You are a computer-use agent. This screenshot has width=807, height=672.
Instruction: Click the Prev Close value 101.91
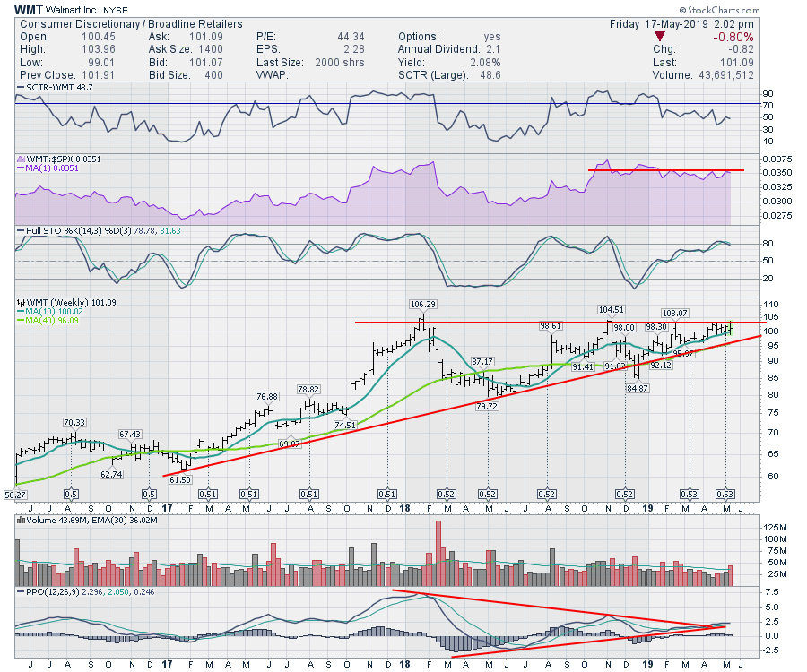click(x=99, y=75)
